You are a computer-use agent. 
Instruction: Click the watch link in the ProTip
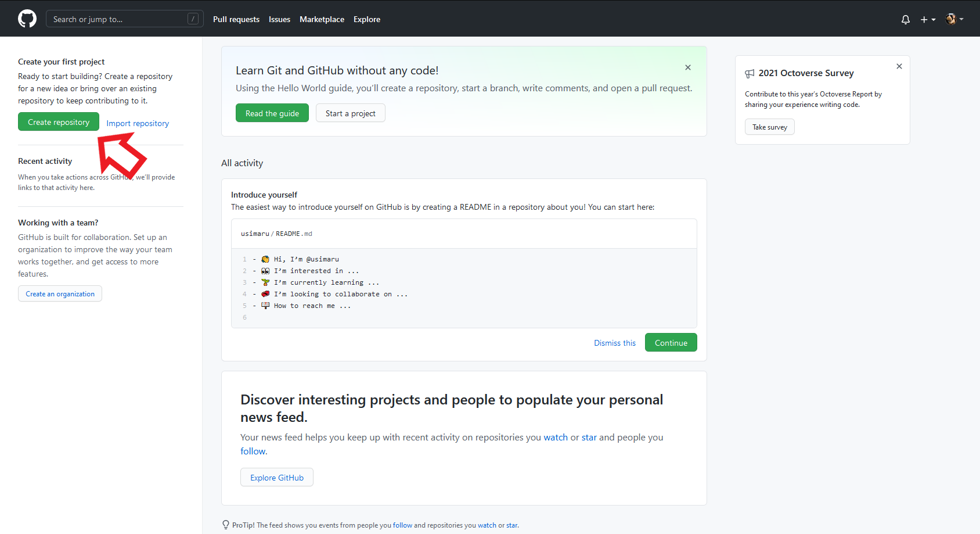pos(487,525)
